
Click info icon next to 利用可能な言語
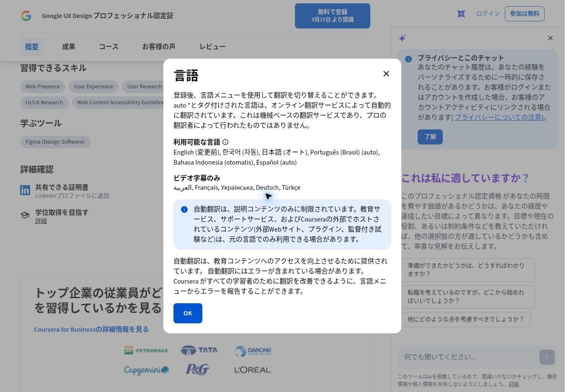(225, 142)
